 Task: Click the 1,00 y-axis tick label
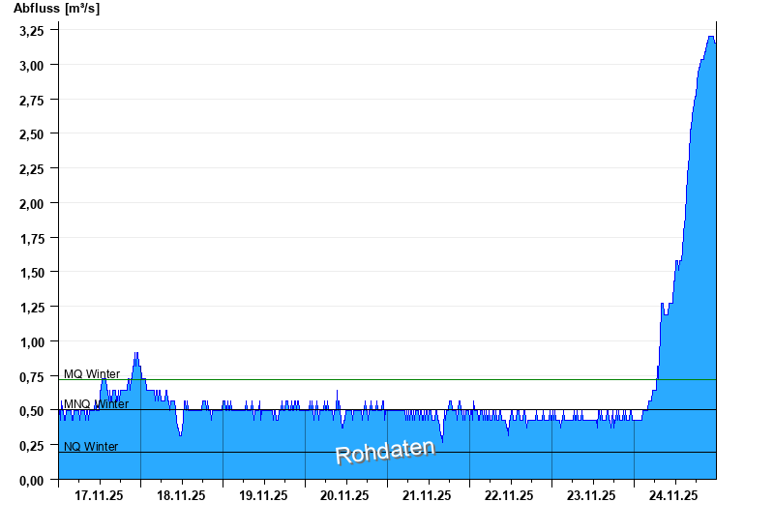coord(32,341)
